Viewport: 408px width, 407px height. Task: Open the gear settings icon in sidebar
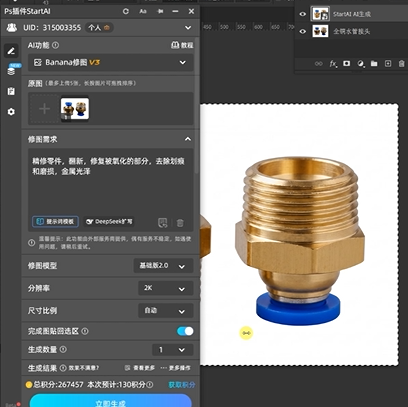11,112
